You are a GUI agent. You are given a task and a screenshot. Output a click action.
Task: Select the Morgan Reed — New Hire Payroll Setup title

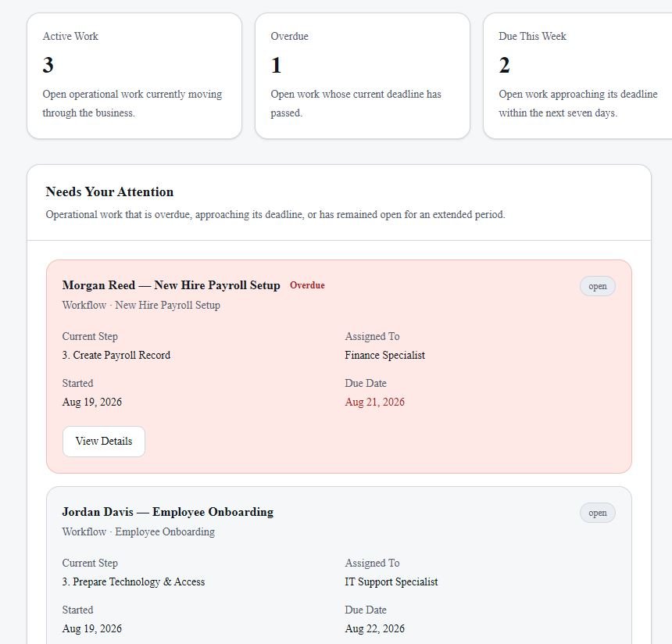point(171,285)
